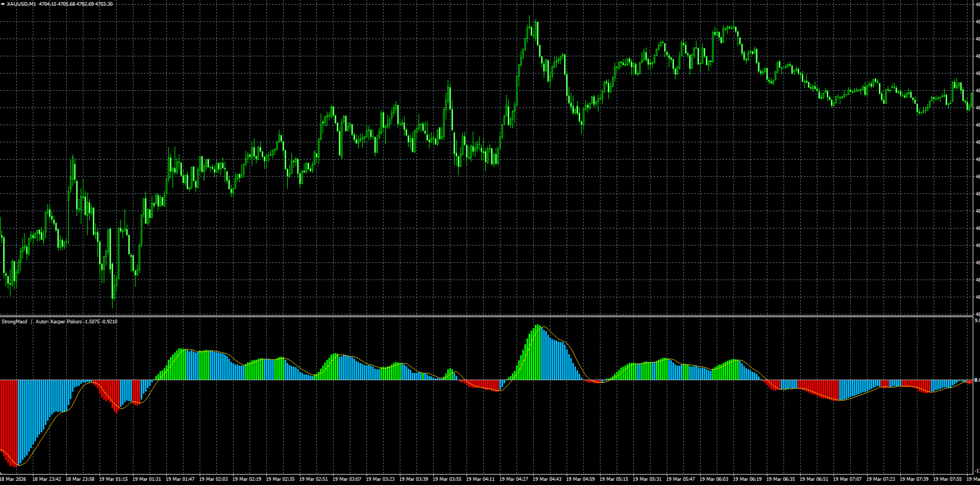Click the chart menu triangle beside XAUUSD,M1
Screen dimensions: 980x485
click(x=3, y=4)
